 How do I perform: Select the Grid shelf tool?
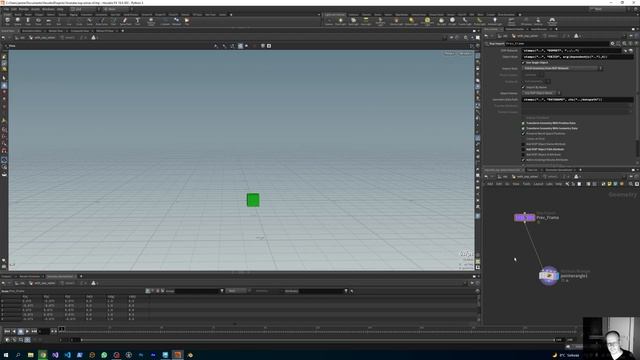[48, 21]
